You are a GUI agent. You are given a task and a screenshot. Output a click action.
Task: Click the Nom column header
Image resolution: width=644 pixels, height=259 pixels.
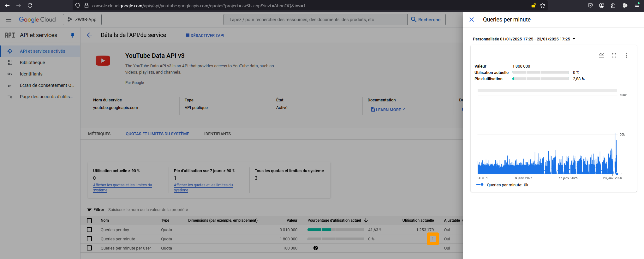[104, 220]
